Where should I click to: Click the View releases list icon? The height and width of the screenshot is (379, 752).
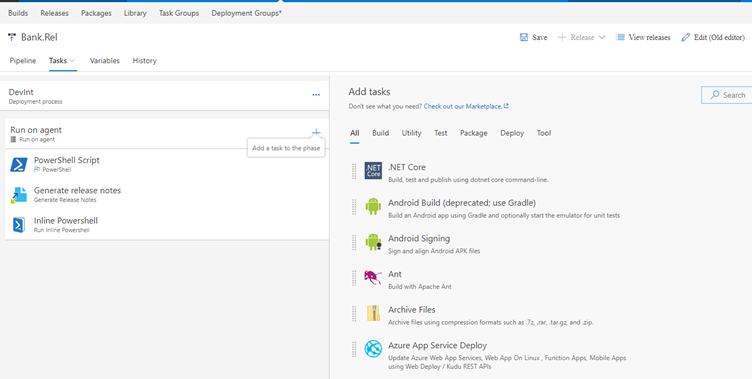[x=620, y=37]
